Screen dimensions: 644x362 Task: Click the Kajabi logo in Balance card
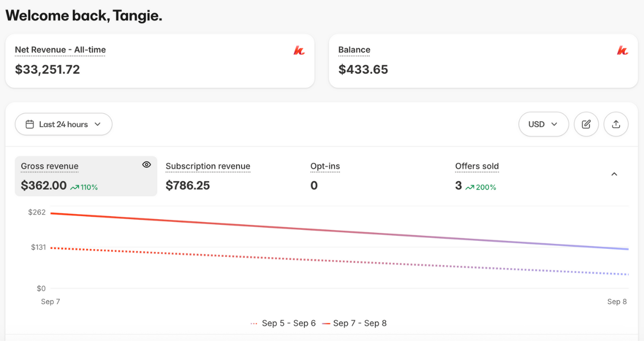click(x=622, y=50)
